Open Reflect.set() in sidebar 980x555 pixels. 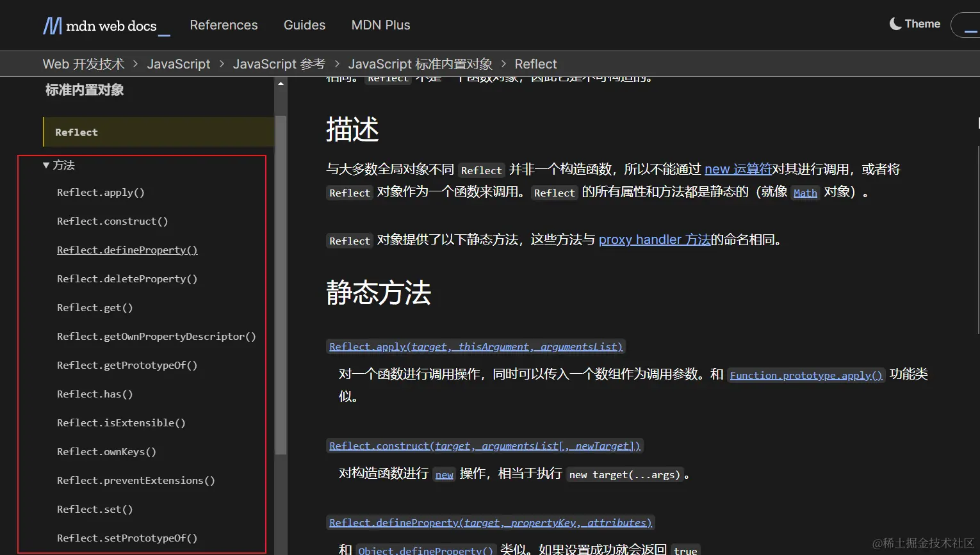[x=95, y=510]
